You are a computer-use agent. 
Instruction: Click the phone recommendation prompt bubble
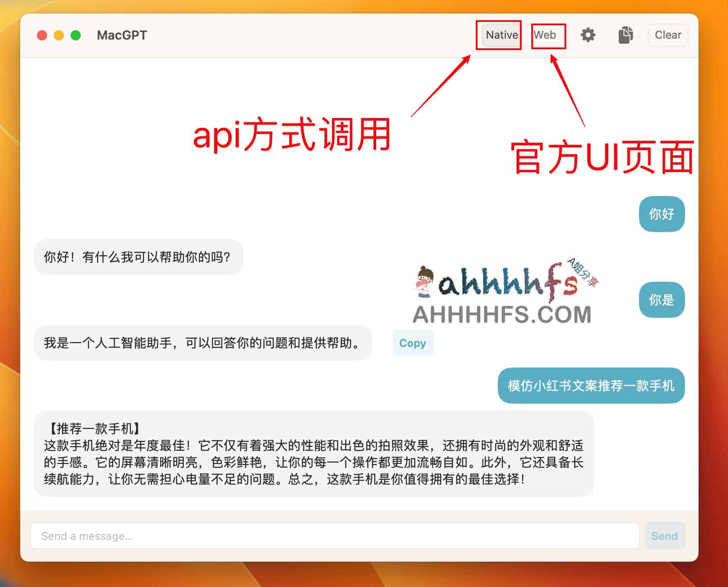(590, 385)
